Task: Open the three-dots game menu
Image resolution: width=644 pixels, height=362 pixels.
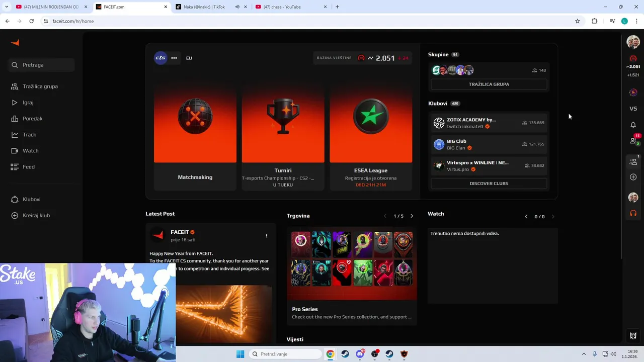Action: pyautogui.click(x=174, y=58)
